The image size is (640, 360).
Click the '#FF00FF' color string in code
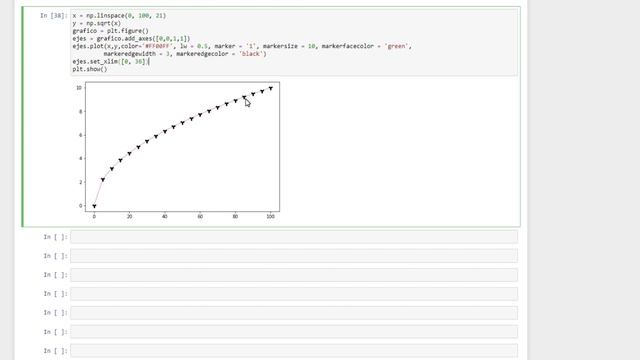(x=157, y=46)
